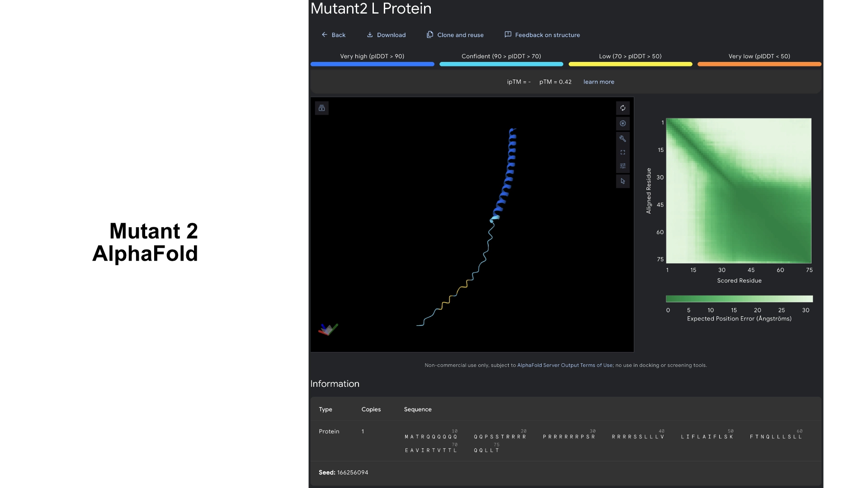Select Clone and reuse

tap(460, 35)
